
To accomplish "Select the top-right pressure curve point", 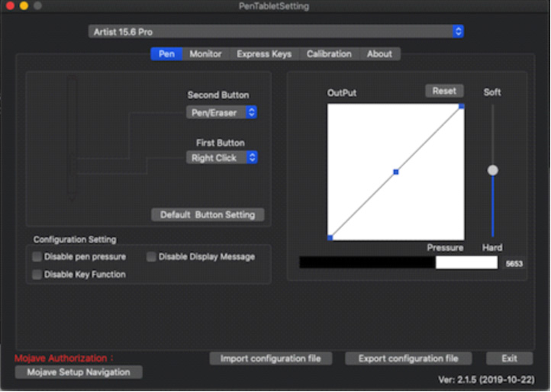I will 462,106.
